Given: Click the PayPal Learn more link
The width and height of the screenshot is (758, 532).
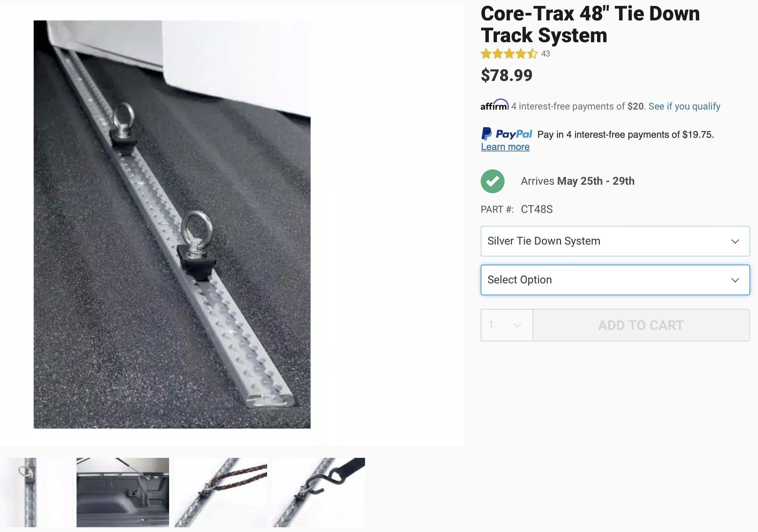Looking at the screenshot, I should point(505,147).
